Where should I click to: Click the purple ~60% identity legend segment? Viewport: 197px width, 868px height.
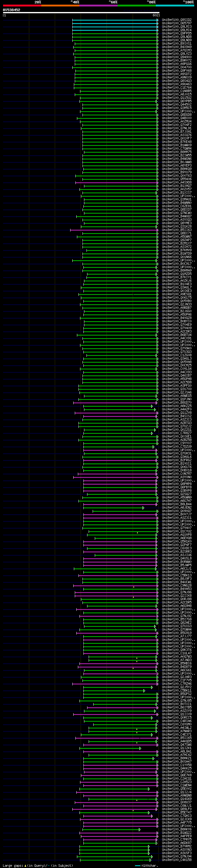pos(98,6)
